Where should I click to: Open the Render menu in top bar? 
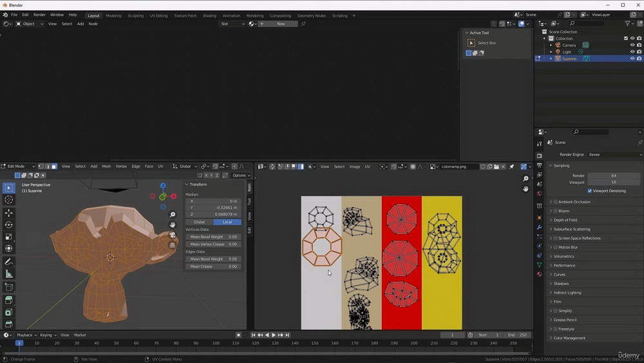(x=39, y=15)
